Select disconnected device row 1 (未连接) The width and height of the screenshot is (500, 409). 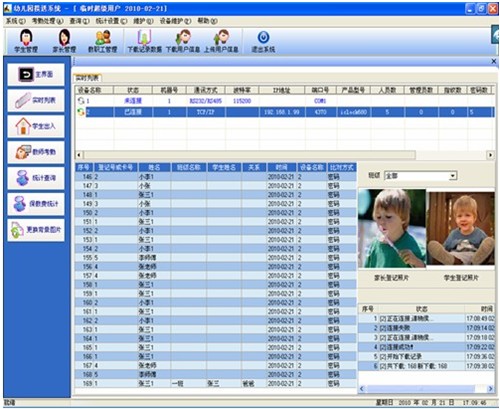click(x=285, y=101)
